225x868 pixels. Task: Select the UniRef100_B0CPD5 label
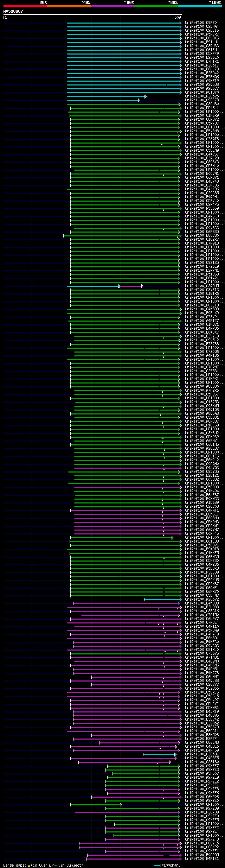pos(202,855)
